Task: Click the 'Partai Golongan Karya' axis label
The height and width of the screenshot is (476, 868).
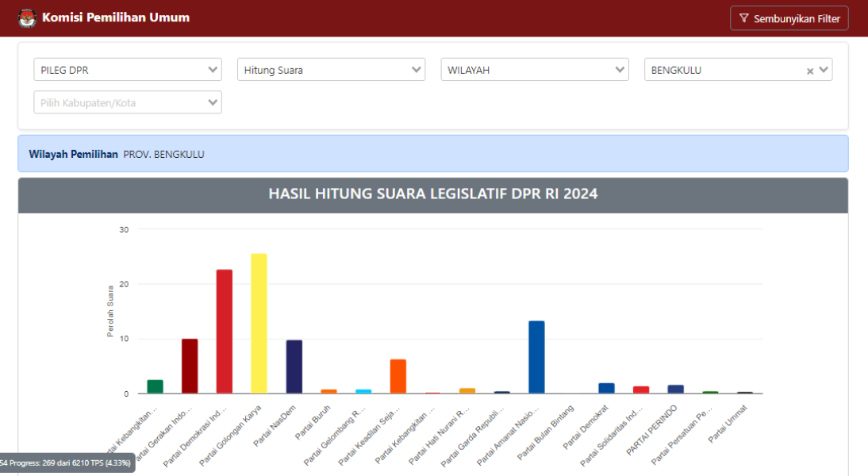Action: coord(230,435)
